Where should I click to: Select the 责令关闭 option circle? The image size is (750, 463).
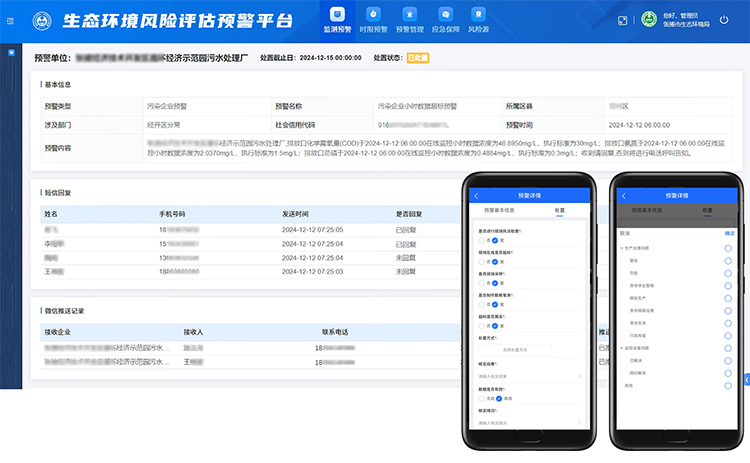[x=728, y=323]
